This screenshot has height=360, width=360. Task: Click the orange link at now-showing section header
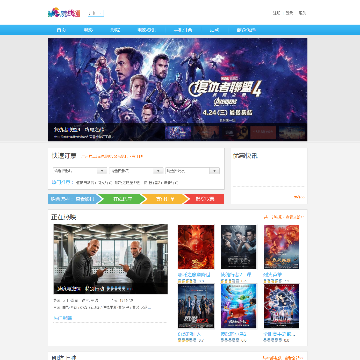pyautogui.click(x=284, y=217)
